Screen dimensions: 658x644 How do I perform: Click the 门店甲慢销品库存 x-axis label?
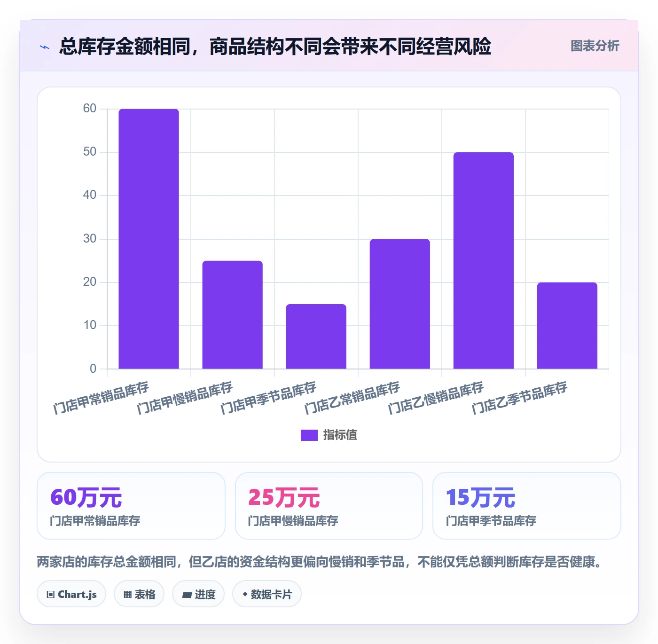coord(185,398)
